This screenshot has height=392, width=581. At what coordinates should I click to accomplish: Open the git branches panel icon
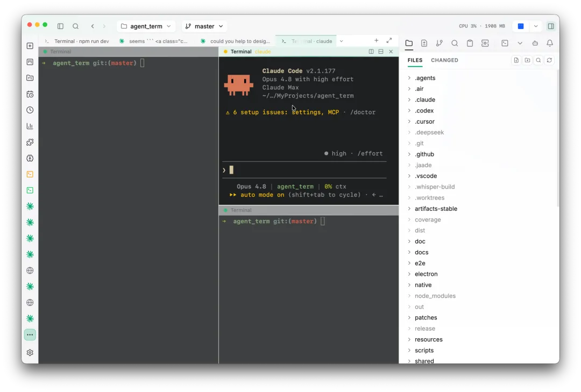point(439,44)
